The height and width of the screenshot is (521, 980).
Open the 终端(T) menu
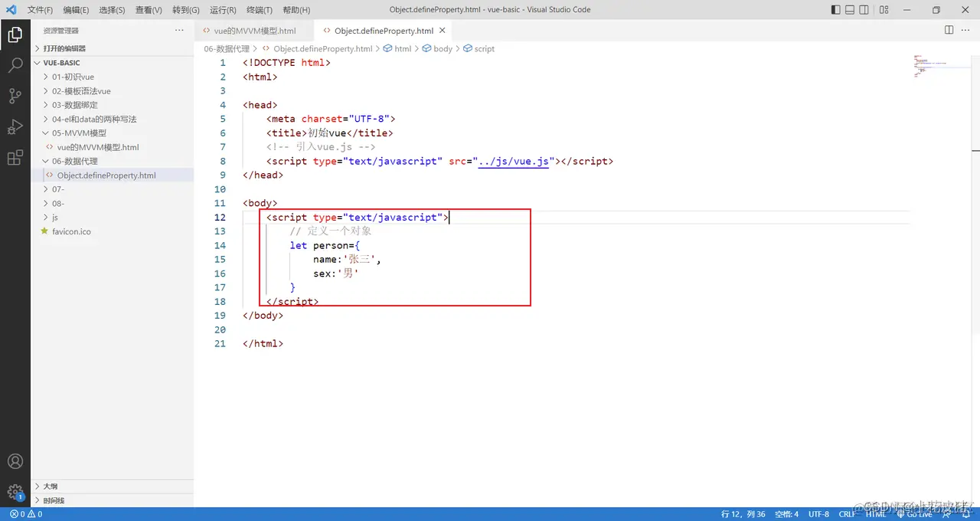pyautogui.click(x=260, y=10)
